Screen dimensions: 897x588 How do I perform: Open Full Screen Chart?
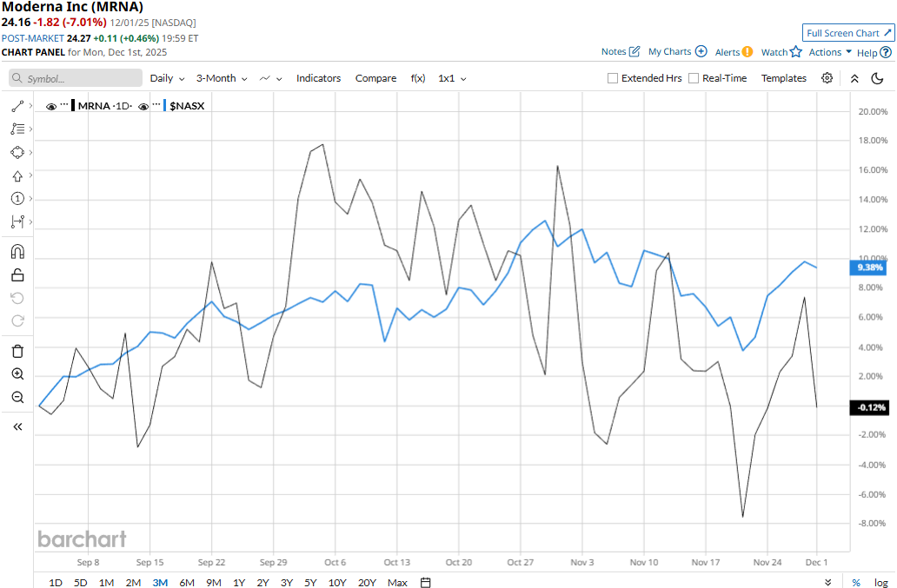point(847,33)
